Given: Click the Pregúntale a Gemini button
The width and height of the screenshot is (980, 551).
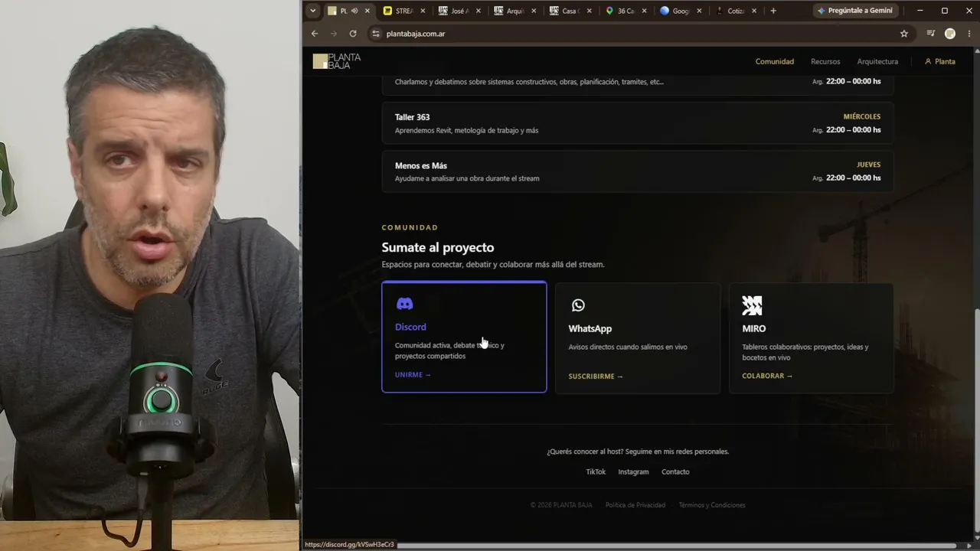Looking at the screenshot, I should pyautogui.click(x=854, y=11).
